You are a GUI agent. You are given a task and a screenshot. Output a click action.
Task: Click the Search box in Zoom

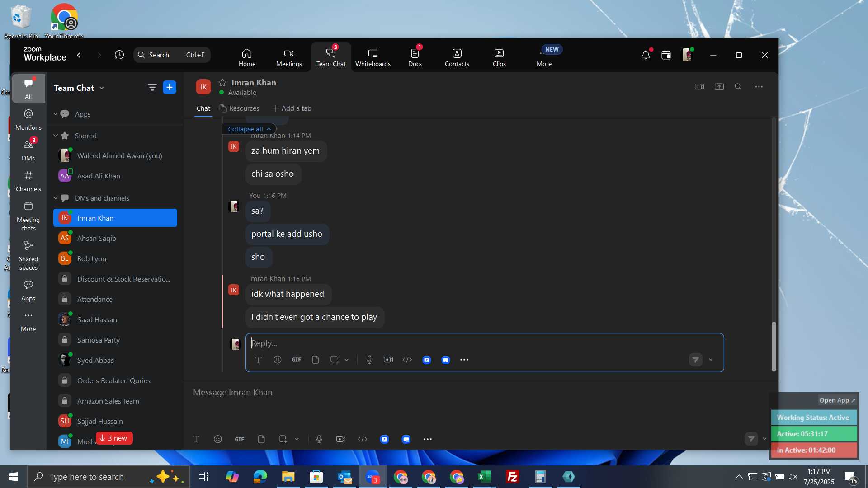[172, 55]
